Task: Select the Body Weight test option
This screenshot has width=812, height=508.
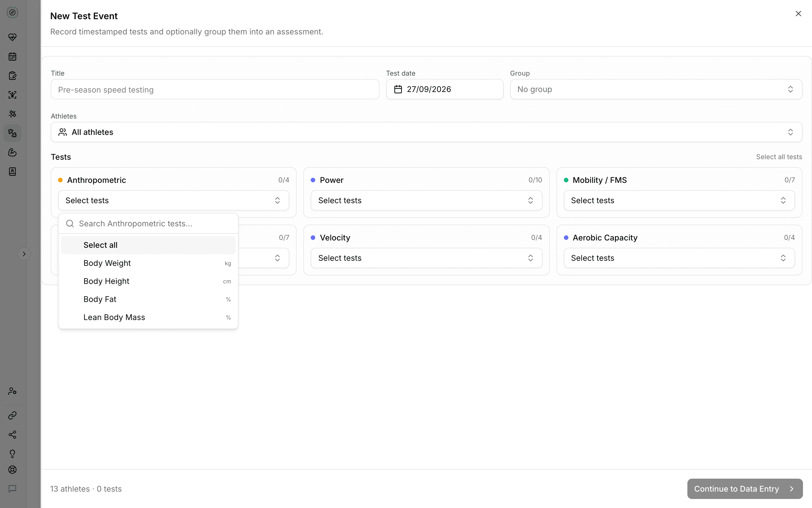Action: [148, 263]
